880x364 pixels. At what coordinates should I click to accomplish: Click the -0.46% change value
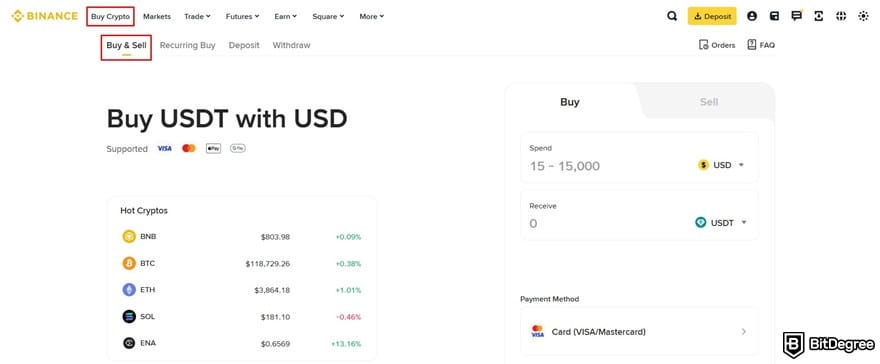click(349, 317)
